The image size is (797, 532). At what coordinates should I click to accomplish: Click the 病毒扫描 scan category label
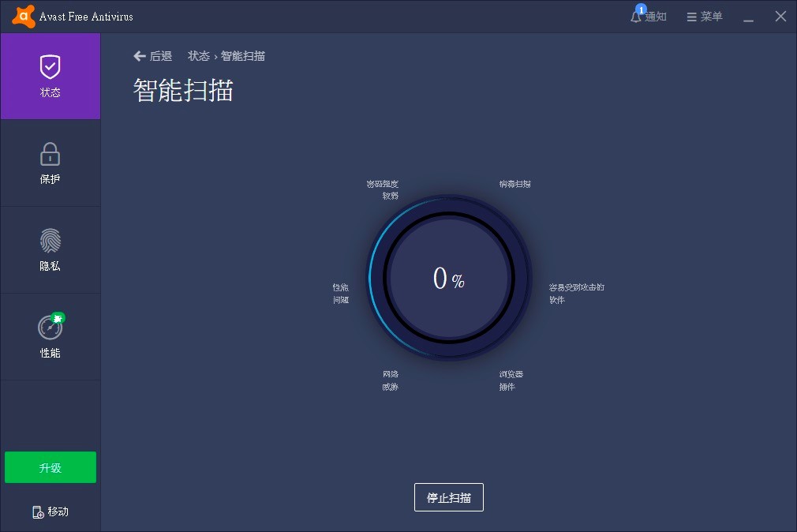(x=514, y=183)
